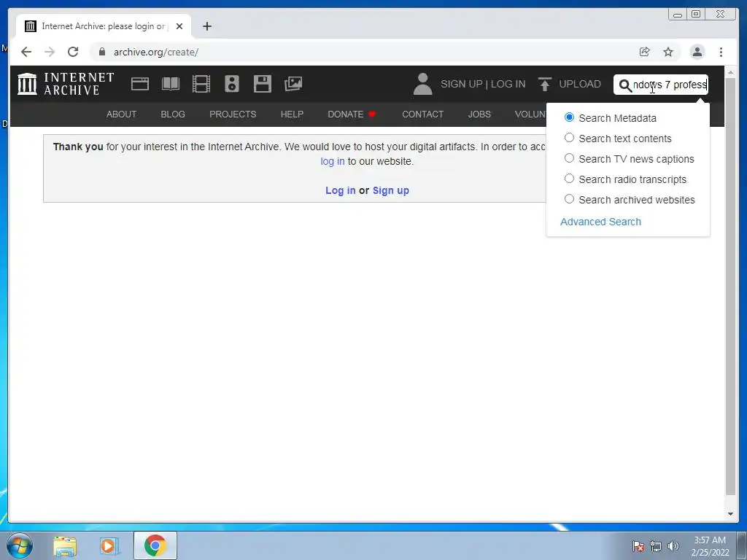Select the Internet Archive browser tab
This screenshot has height=560, width=747.
(102, 26)
